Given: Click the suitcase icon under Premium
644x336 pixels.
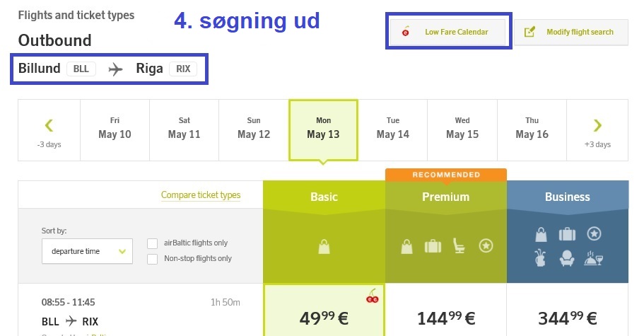Looking at the screenshot, I should coord(432,246).
